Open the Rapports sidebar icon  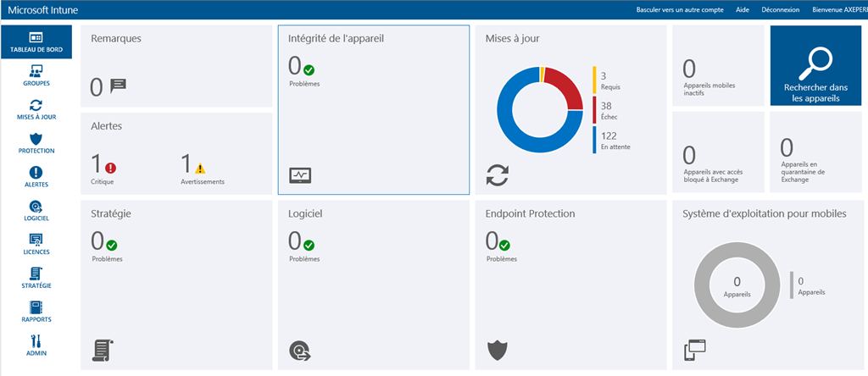tap(36, 307)
